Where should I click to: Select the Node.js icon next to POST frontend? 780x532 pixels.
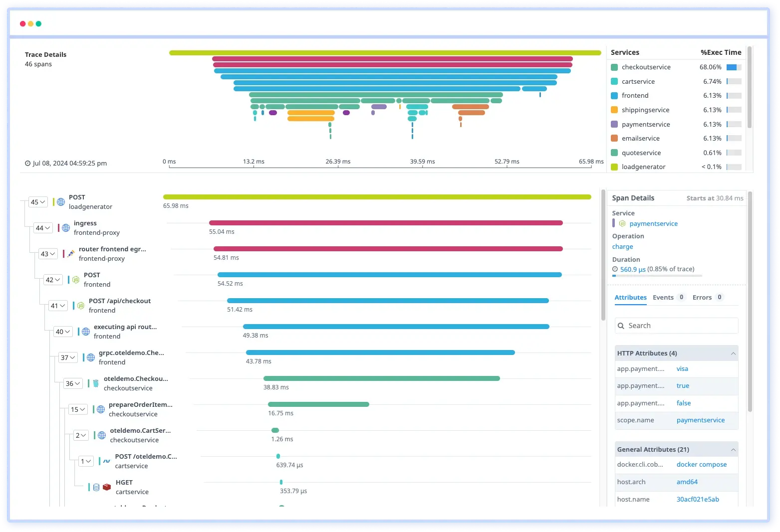pos(75,280)
